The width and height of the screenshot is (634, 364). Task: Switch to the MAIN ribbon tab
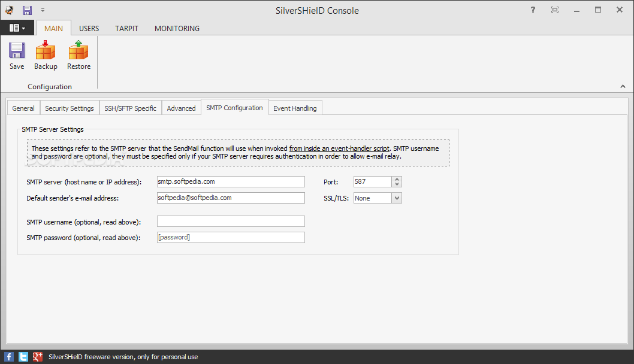54,28
